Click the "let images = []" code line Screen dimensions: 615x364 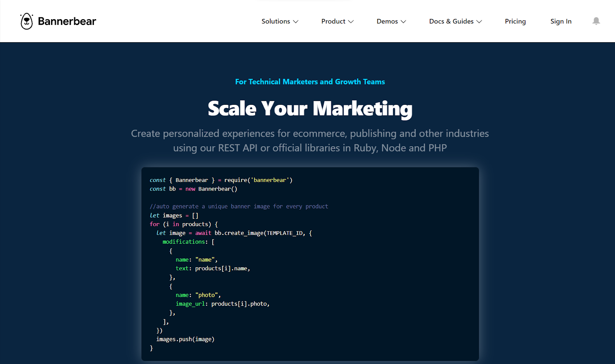point(174,215)
